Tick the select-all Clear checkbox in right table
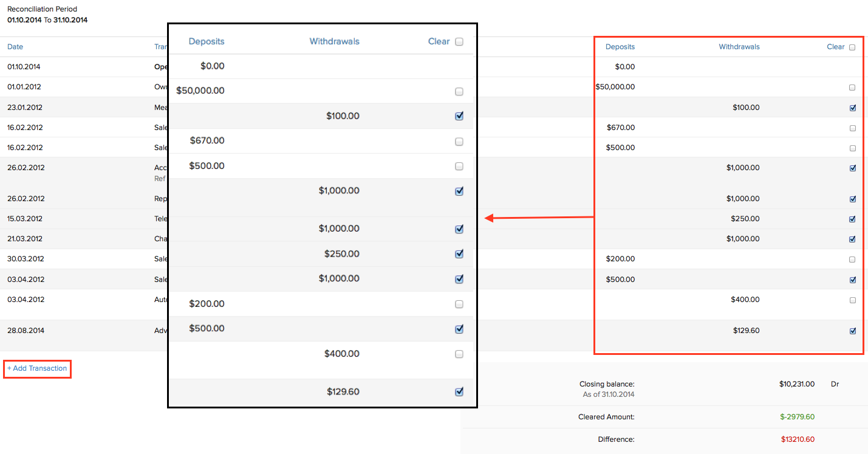The image size is (868, 454). click(852, 47)
